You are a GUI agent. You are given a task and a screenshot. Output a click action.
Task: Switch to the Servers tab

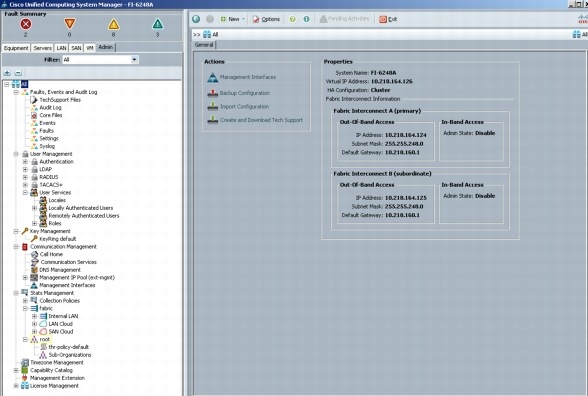coord(42,48)
